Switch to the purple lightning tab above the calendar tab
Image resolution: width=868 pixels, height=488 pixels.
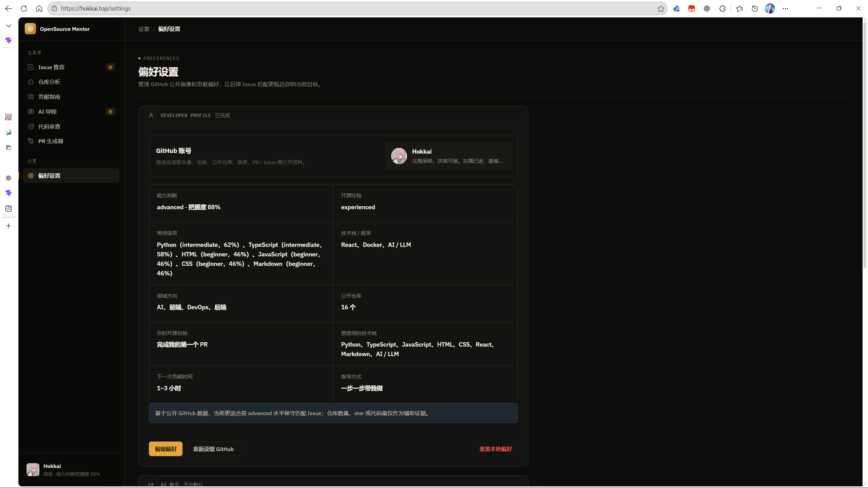(8, 193)
